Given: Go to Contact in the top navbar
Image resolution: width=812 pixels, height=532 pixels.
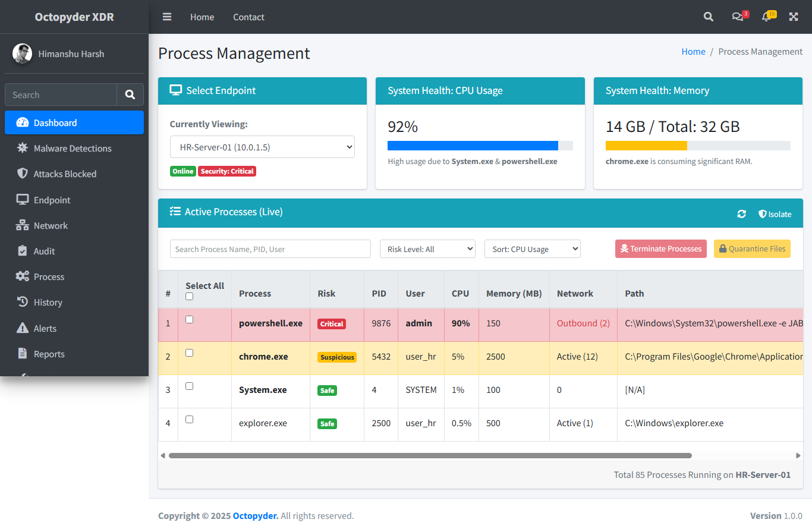Looking at the screenshot, I should [x=248, y=17].
